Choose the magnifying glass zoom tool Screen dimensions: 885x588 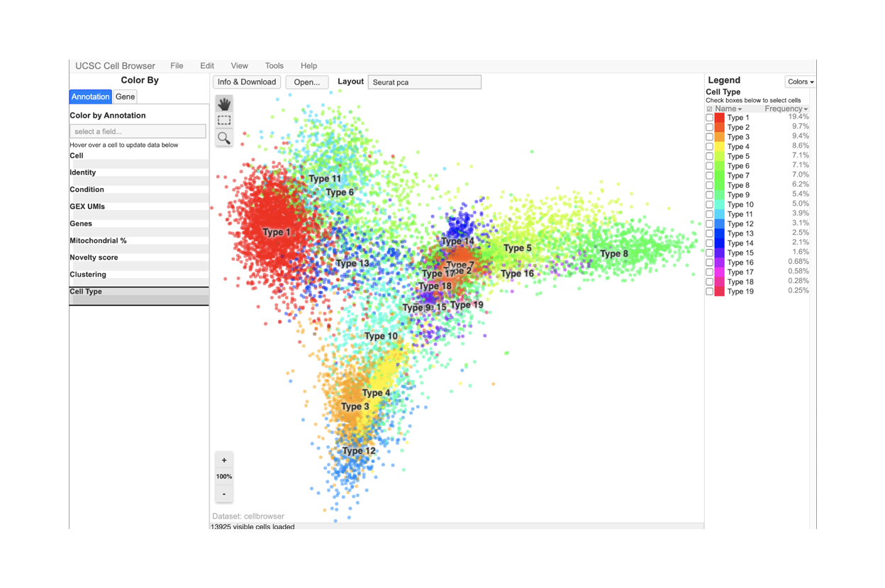pyautogui.click(x=224, y=138)
